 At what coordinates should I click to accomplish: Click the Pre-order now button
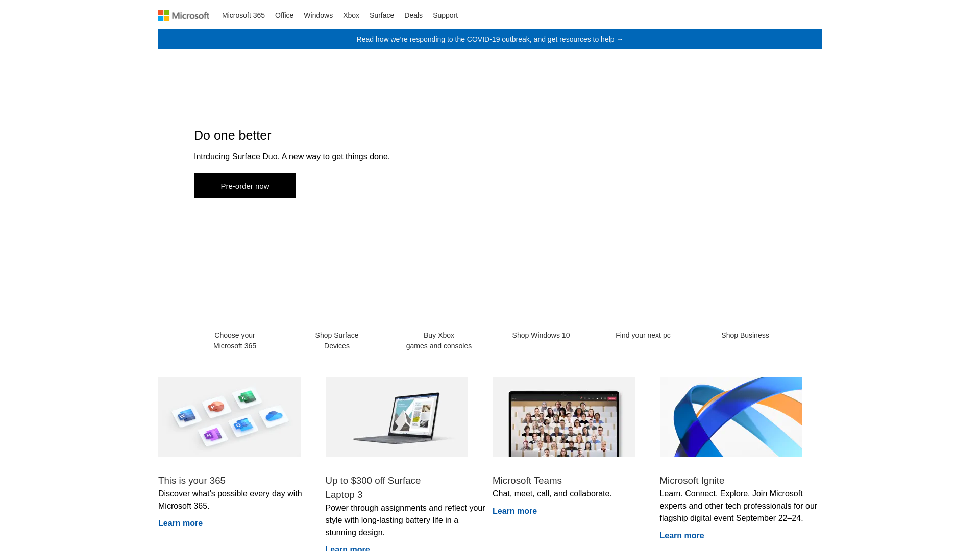pos(245,186)
